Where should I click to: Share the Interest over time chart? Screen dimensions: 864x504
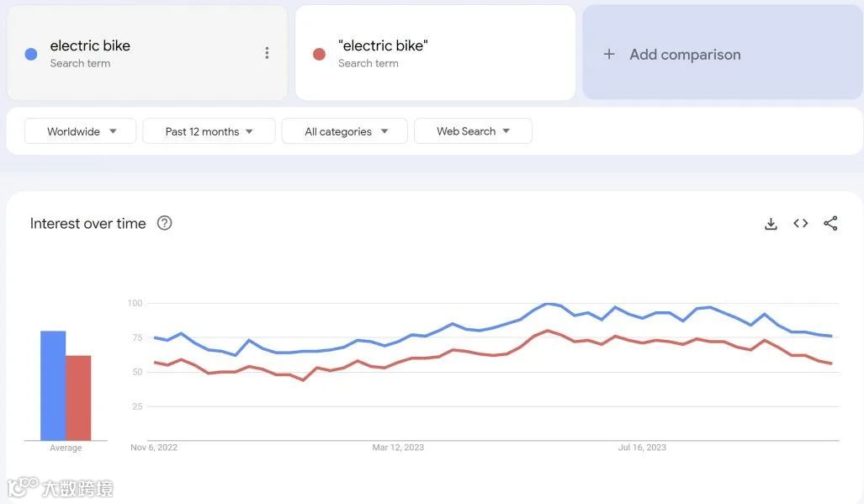[830, 223]
